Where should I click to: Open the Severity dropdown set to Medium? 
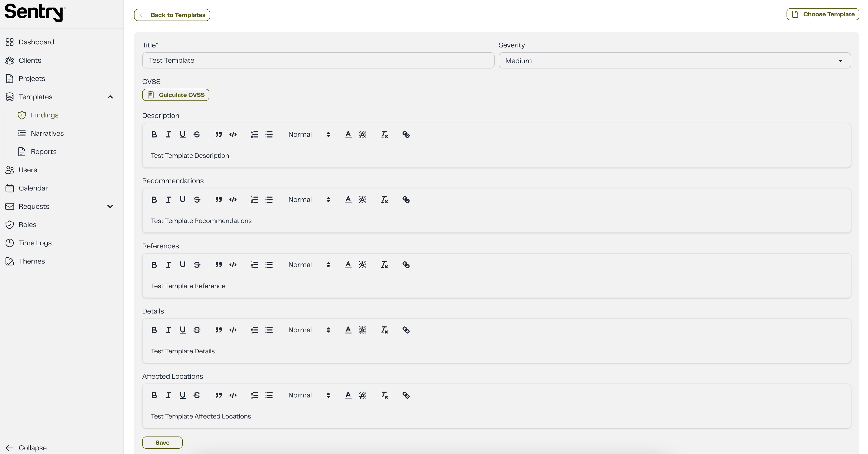[x=675, y=61]
